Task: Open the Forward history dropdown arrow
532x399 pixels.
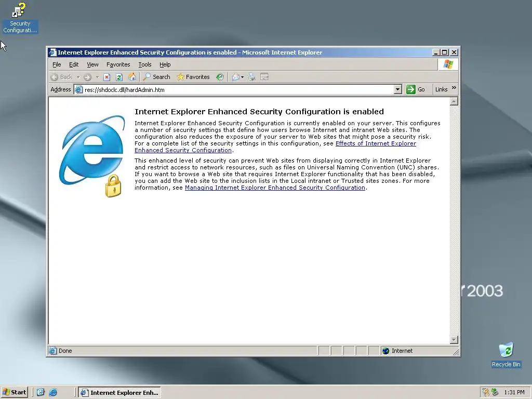Action: (97, 77)
